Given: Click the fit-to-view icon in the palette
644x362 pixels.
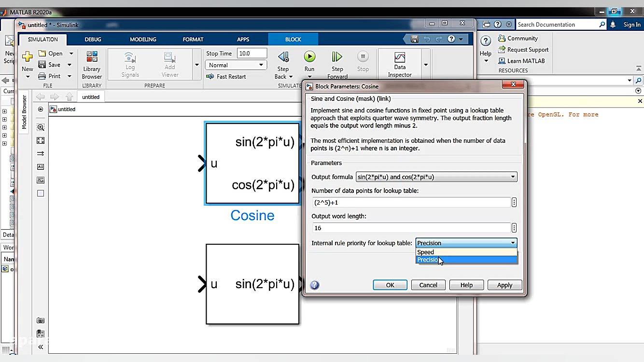Looking at the screenshot, I should (41, 140).
